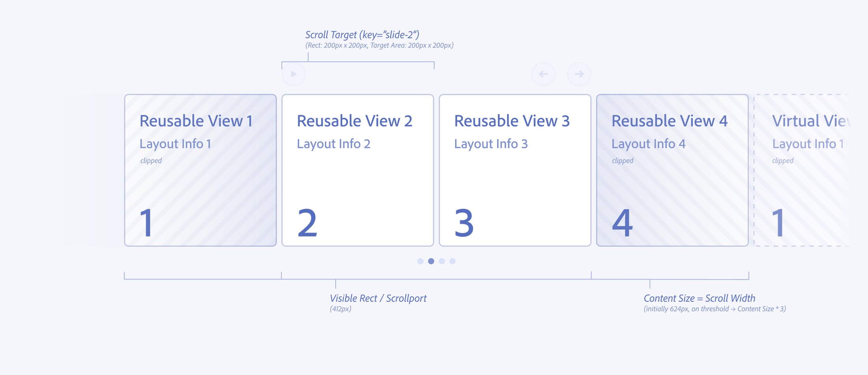Click the "clipped" note in Reusable View 4
868x375 pixels.
(x=622, y=161)
